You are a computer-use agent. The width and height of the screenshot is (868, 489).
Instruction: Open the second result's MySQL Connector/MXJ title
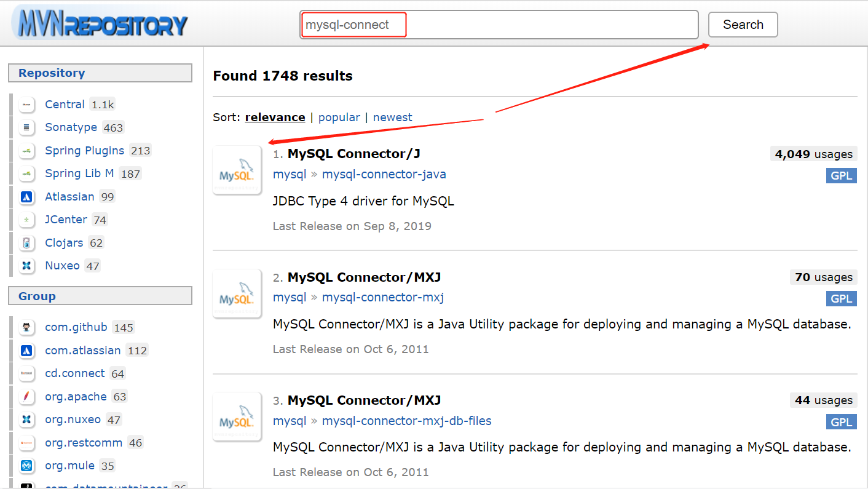click(365, 277)
